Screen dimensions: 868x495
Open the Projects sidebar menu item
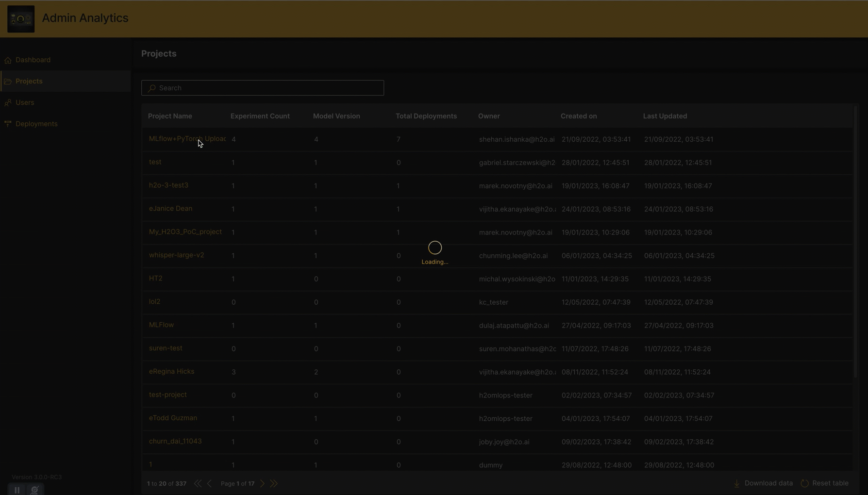tap(29, 81)
